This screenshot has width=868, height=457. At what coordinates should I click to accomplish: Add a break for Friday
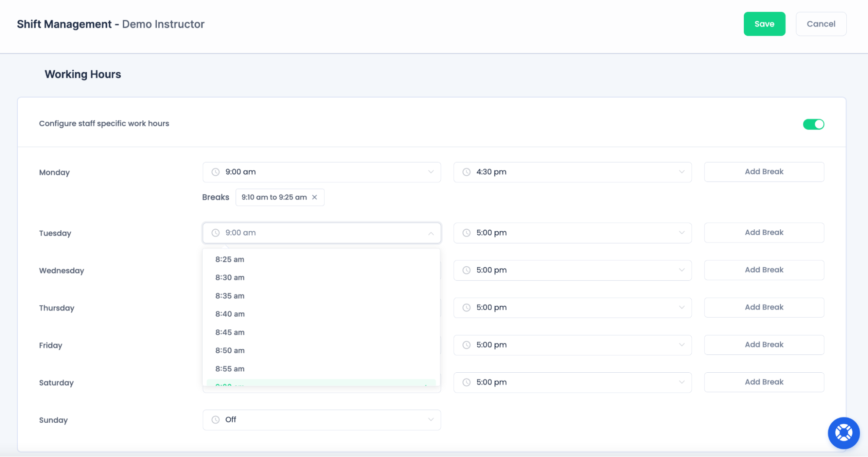click(764, 344)
